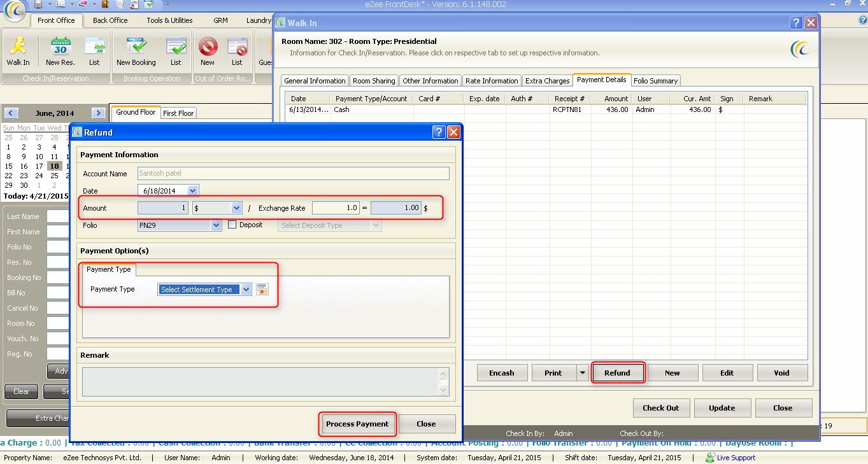Click the Amount input field
Screen dimensions: 868x464
pos(164,208)
